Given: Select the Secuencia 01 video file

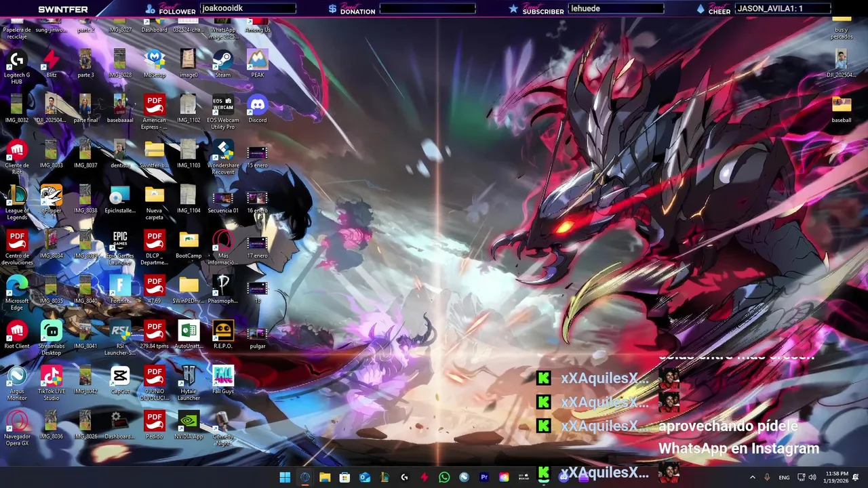Looking at the screenshot, I should coord(223,199).
